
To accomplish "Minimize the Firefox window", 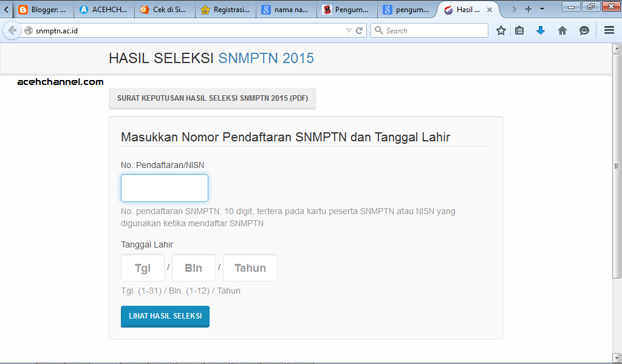I will [x=572, y=7].
